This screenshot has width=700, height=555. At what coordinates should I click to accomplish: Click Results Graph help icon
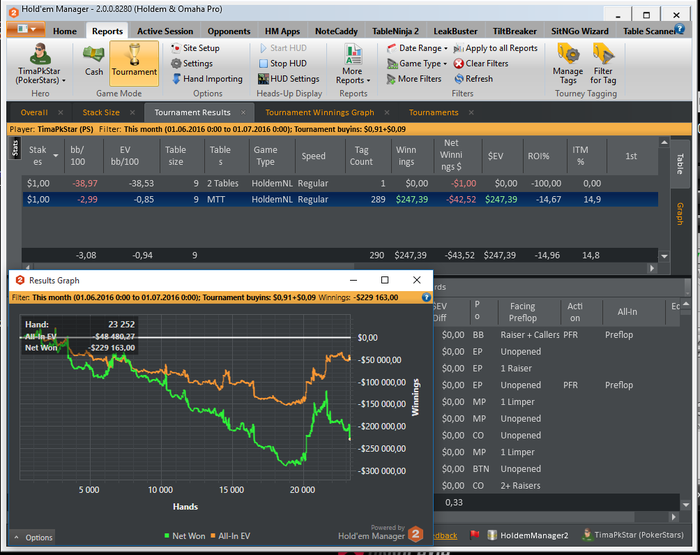tap(426, 297)
